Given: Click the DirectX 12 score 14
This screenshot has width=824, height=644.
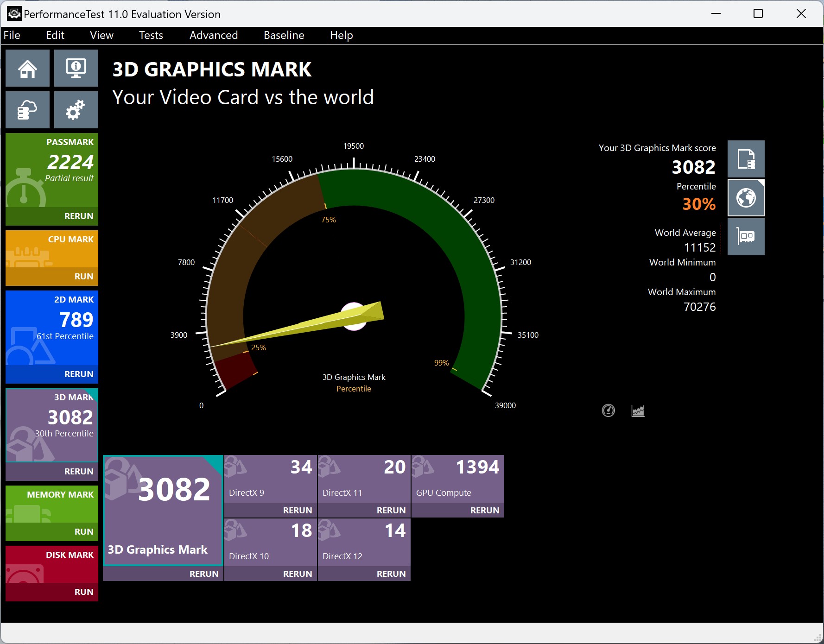Looking at the screenshot, I should click(x=395, y=530).
